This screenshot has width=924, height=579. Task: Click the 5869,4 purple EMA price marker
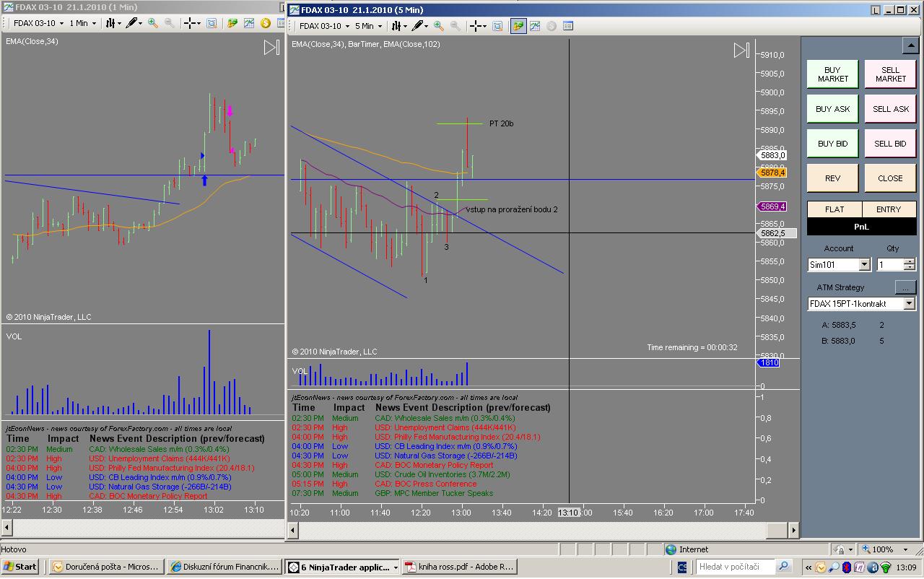(x=772, y=206)
